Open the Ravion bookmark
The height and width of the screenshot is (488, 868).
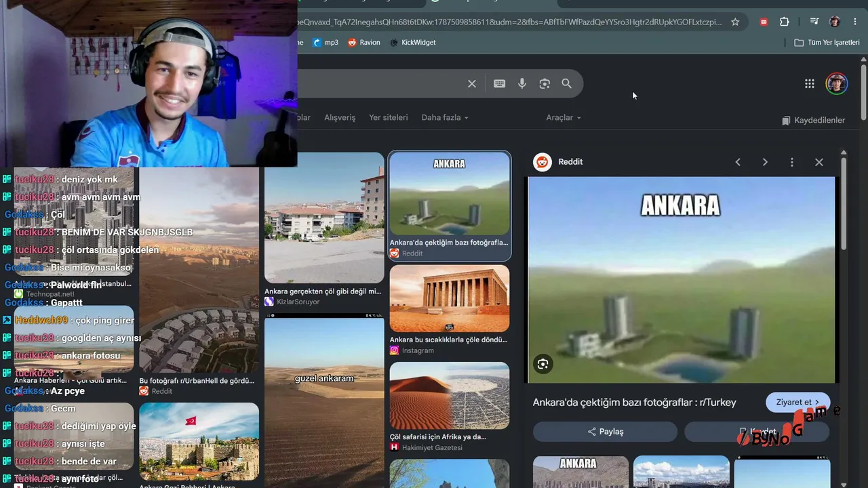click(x=364, y=42)
